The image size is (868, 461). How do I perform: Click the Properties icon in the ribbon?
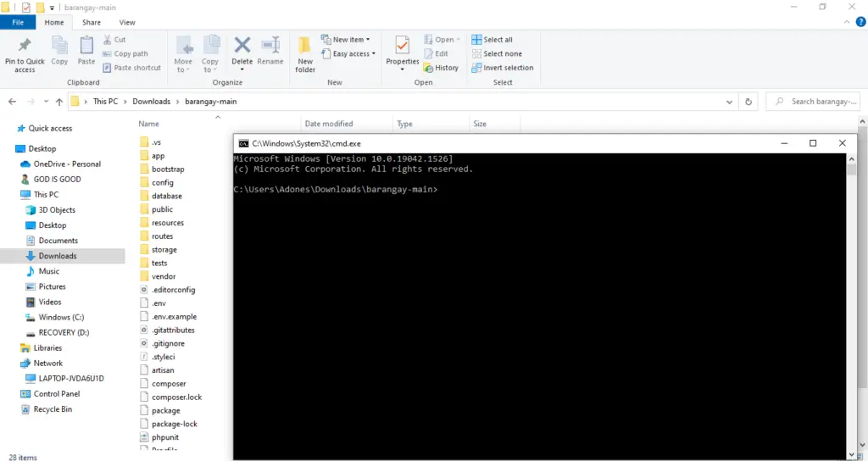tap(403, 46)
